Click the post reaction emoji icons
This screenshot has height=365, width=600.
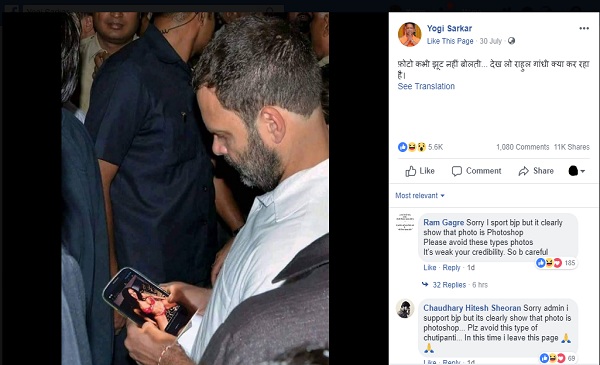coord(412,147)
